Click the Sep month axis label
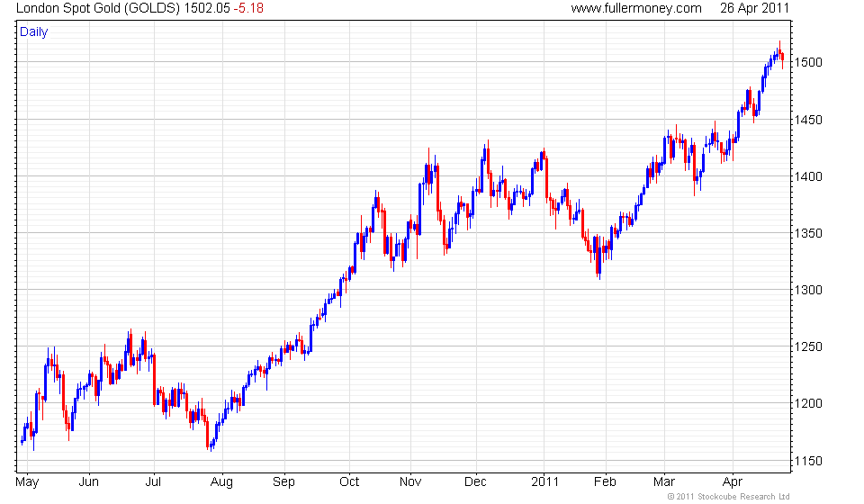Screen dimensions: 864x504 coord(283,482)
